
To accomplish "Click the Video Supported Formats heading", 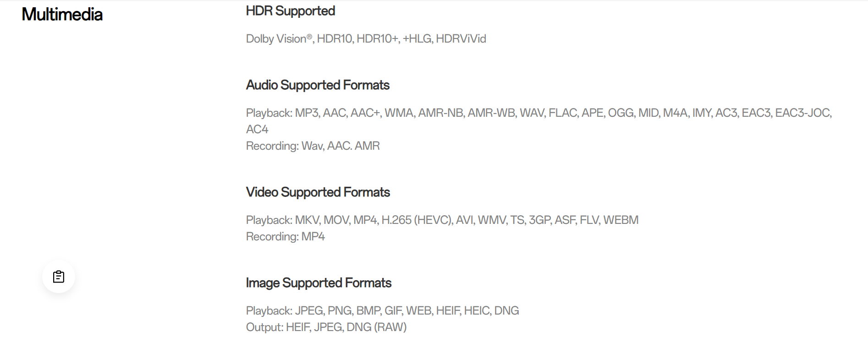I will pyautogui.click(x=318, y=192).
